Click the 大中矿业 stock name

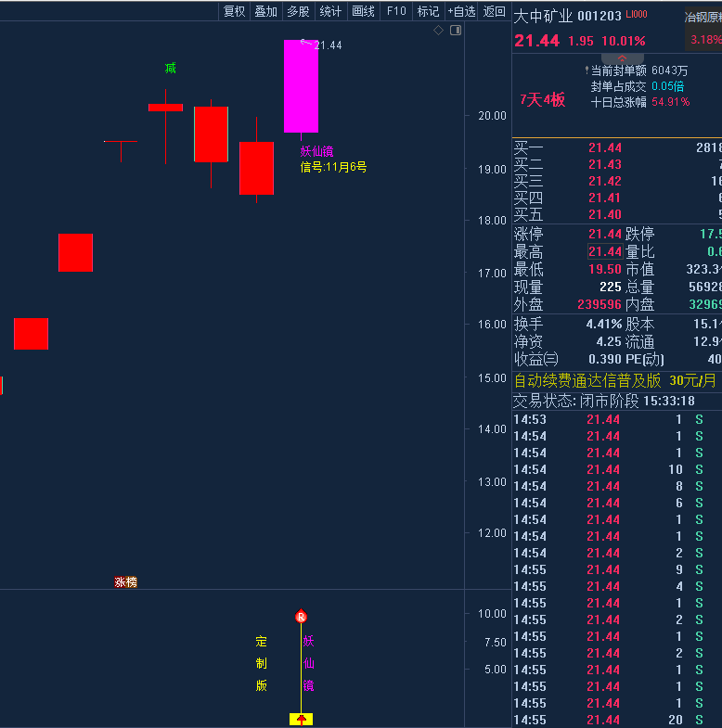(x=543, y=16)
